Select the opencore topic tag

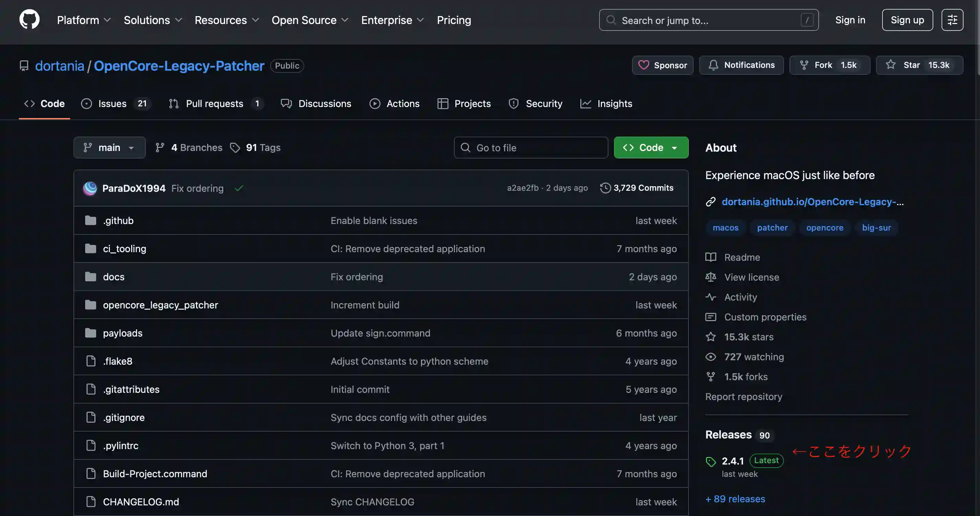coord(824,228)
